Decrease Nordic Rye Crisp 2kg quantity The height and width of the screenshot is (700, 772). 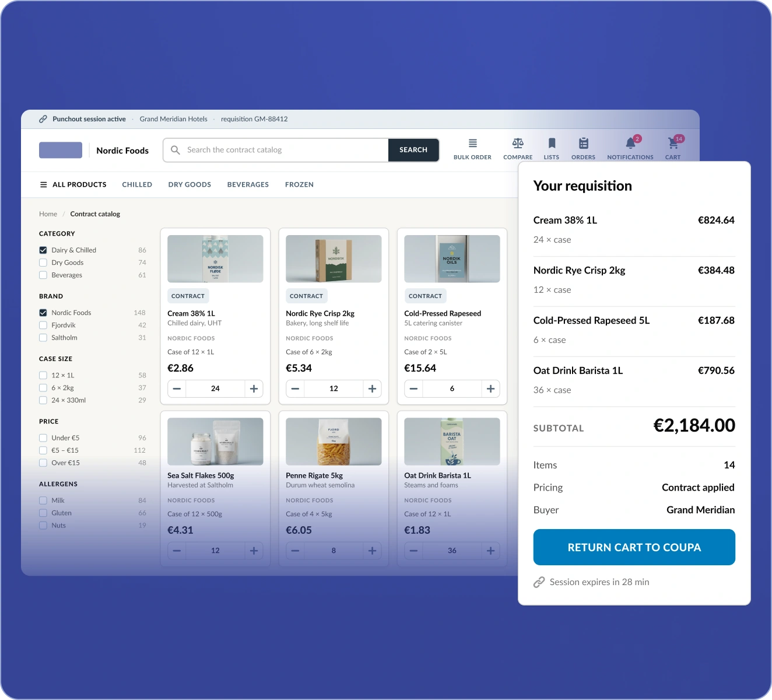295,388
